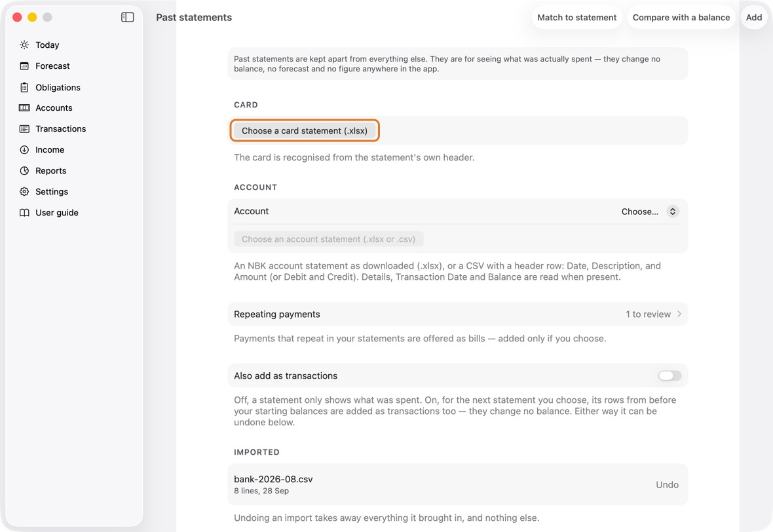This screenshot has height=532, width=773.
Task: Choose a card statement (.xlsx) file
Action: tap(305, 130)
